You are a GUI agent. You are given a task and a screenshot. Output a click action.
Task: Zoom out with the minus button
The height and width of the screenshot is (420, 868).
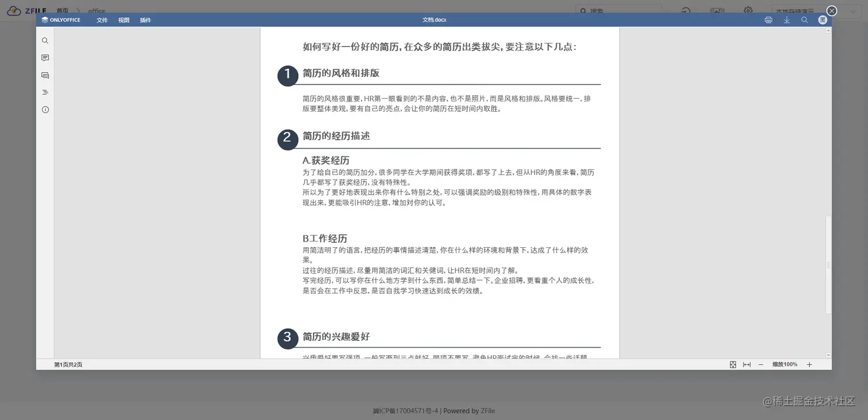(761, 364)
